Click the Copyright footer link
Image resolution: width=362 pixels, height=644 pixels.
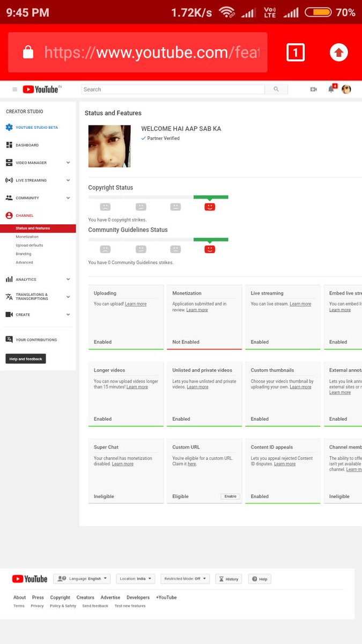point(60,597)
